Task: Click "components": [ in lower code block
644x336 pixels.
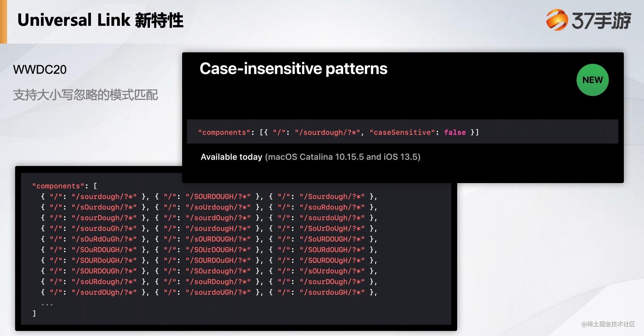Action: (x=64, y=186)
